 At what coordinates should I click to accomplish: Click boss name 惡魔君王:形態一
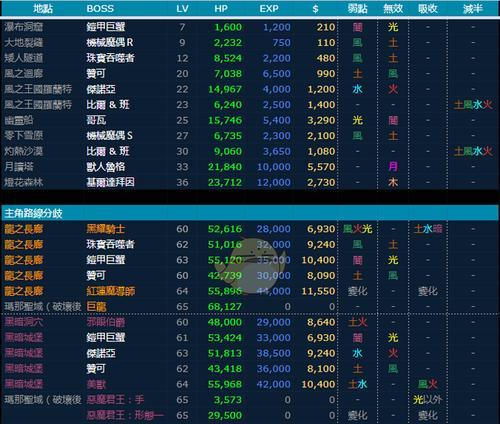pyautogui.click(x=125, y=415)
